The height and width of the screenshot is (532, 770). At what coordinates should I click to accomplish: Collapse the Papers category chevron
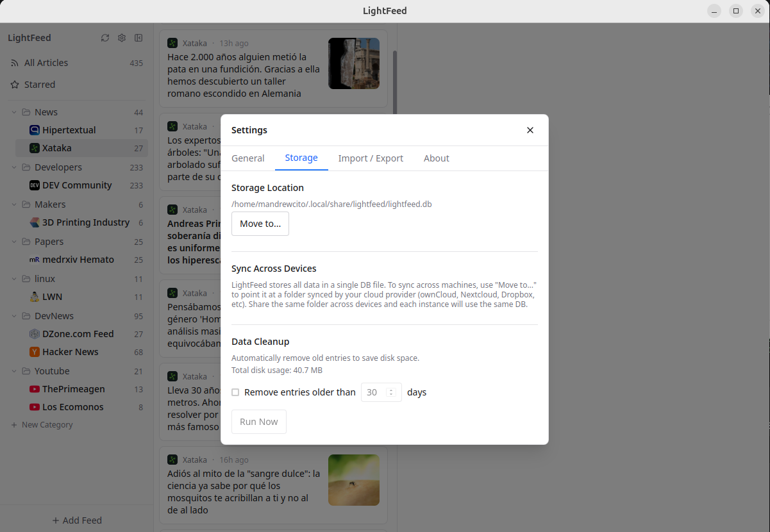pos(14,242)
